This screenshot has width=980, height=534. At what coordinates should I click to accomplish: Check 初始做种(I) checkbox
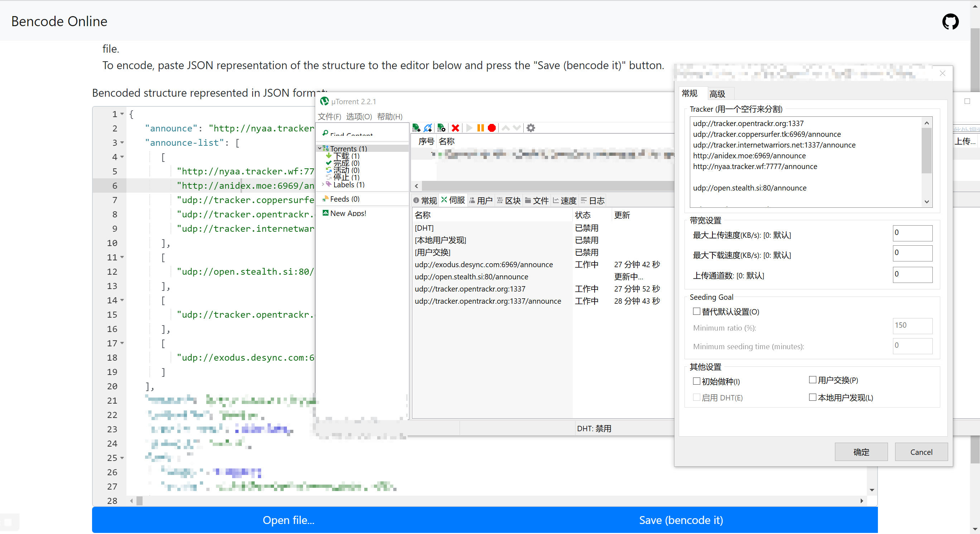pyautogui.click(x=696, y=381)
